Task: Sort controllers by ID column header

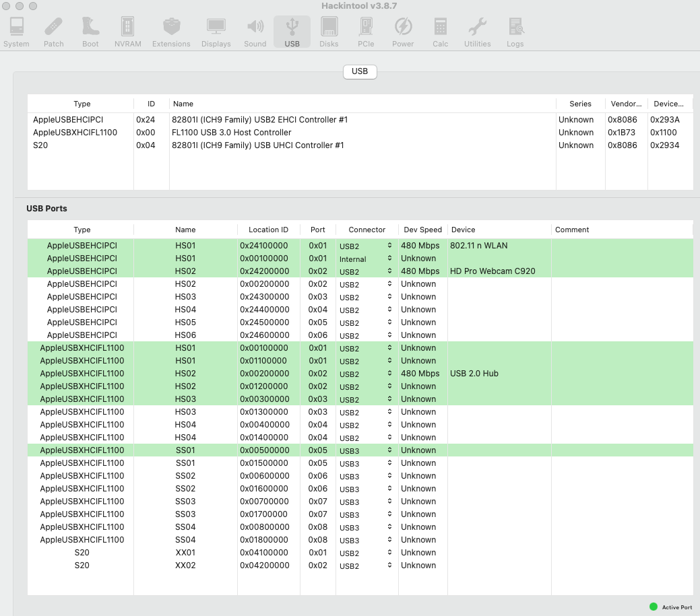Action: 152,104
